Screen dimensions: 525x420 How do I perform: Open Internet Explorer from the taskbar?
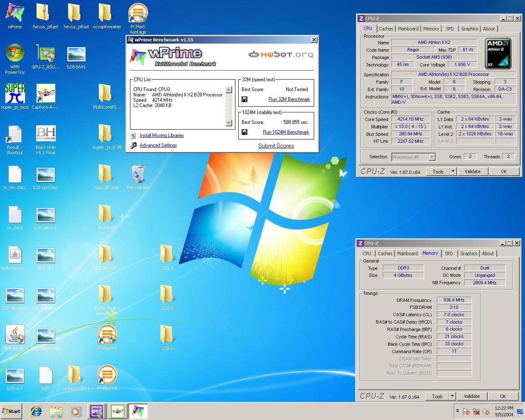(36, 411)
